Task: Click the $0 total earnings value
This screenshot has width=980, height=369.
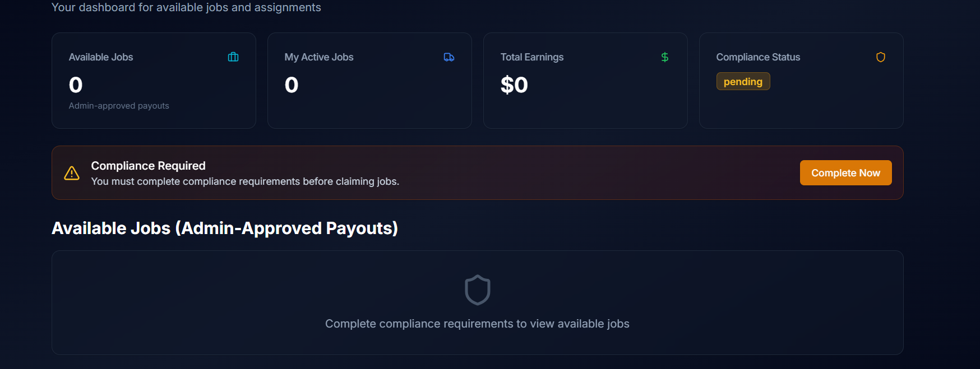Action: point(514,85)
